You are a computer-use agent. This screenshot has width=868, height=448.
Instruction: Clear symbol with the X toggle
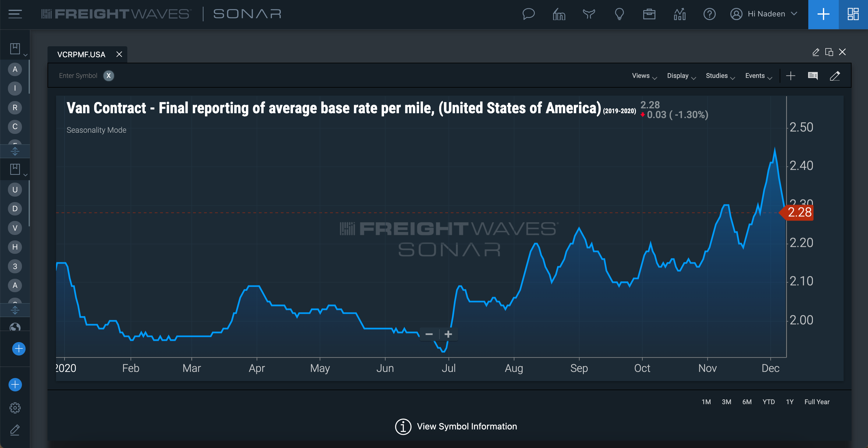tap(108, 76)
